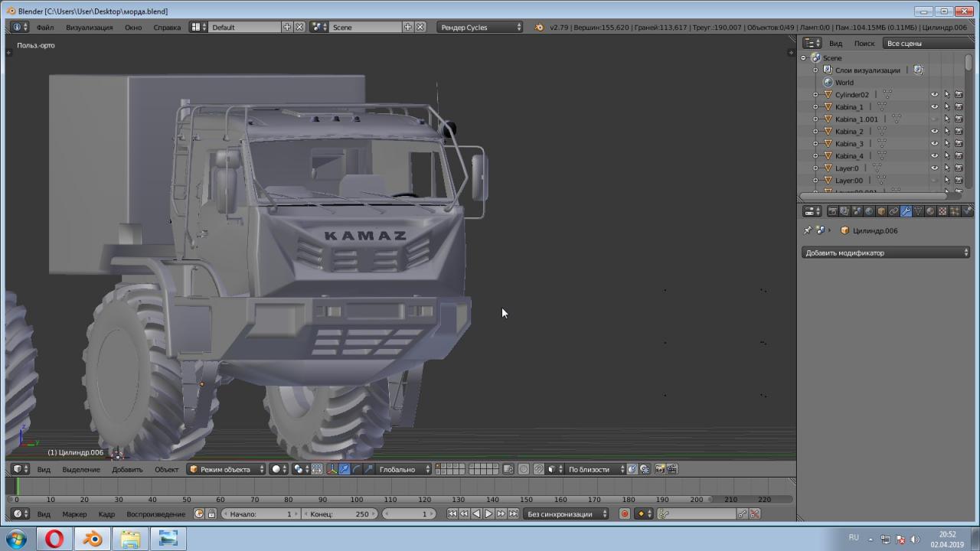This screenshot has height=551, width=980.
Task: Toggle selectability arrow for Kabina_3
Action: pos(946,144)
